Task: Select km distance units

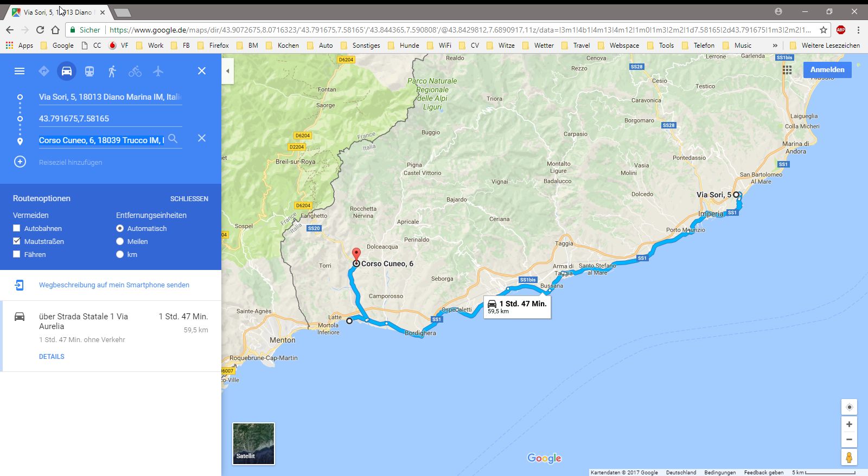Action: pyautogui.click(x=120, y=254)
